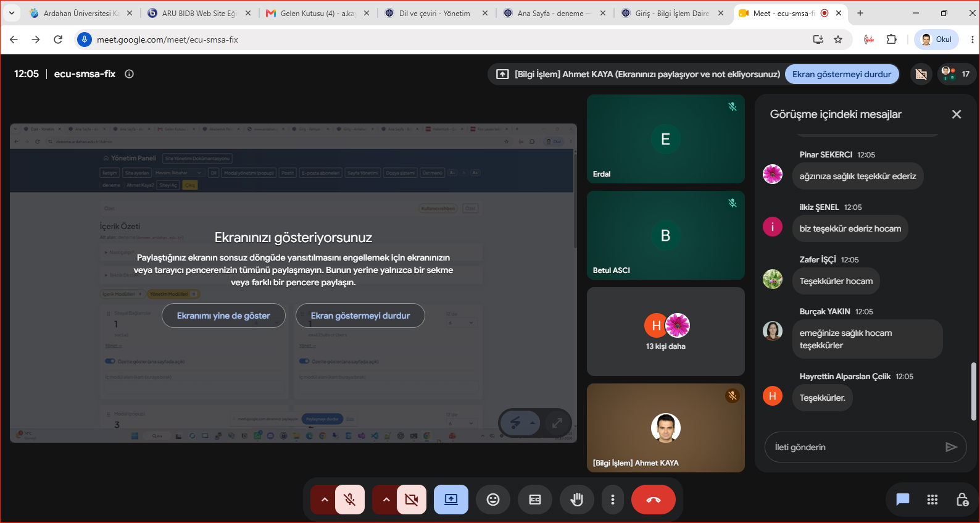Open the Chrome extensions puzzle icon
Image resolution: width=980 pixels, height=523 pixels.
click(892, 40)
